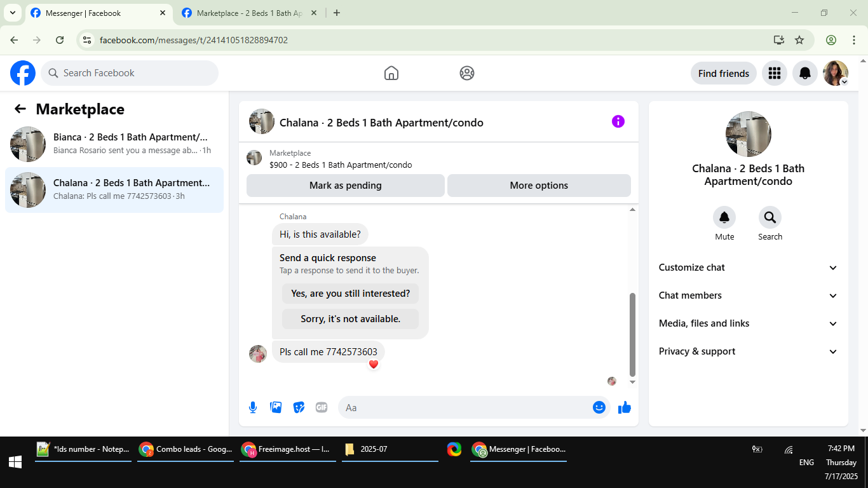Search in conversation with magnifier icon
The image size is (868, 488).
(770, 218)
